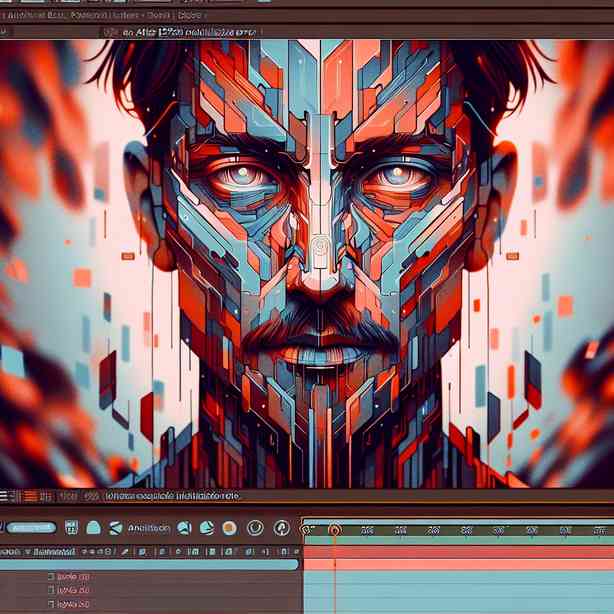Screen dimensions: 614x614
Task: Select the bottom red-labeled layer name
Action: pyautogui.click(x=73, y=603)
